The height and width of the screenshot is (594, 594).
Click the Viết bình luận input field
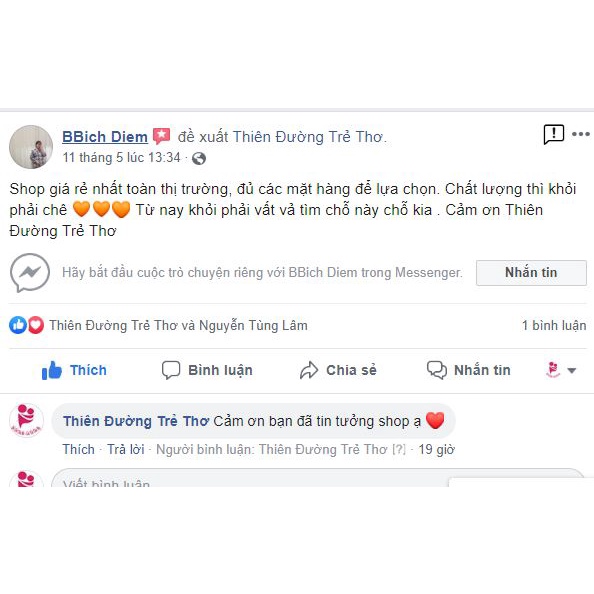(x=317, y=478)
